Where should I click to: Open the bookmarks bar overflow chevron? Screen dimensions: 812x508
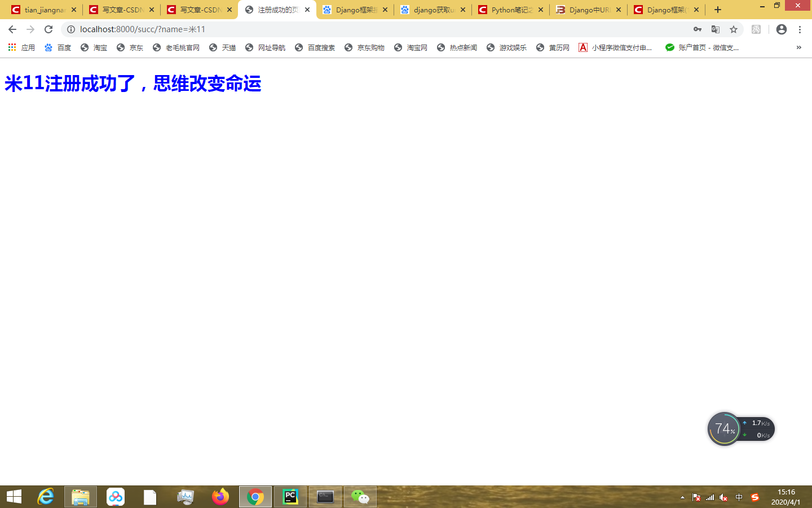pos(800,47)
